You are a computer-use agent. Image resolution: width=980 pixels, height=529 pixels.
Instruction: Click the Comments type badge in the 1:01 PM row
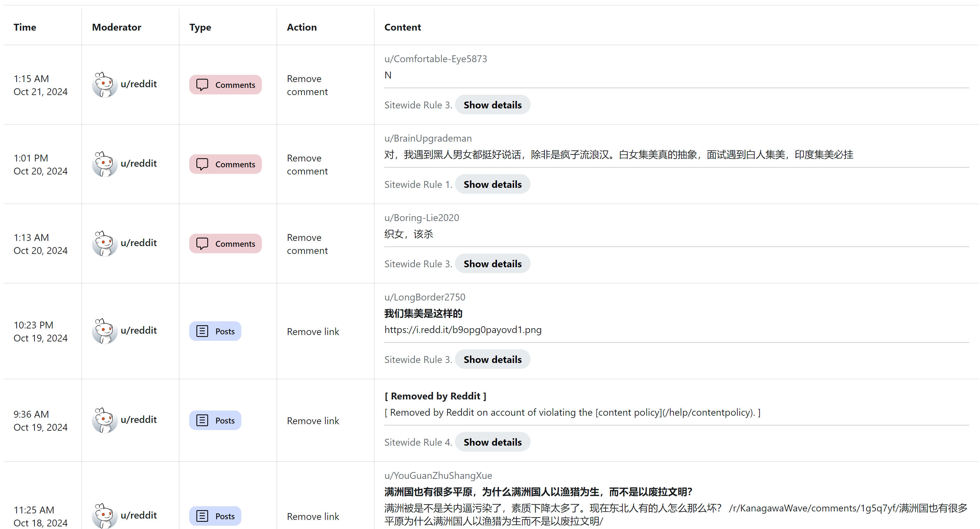pyautogui.click(x=225, y=164)
